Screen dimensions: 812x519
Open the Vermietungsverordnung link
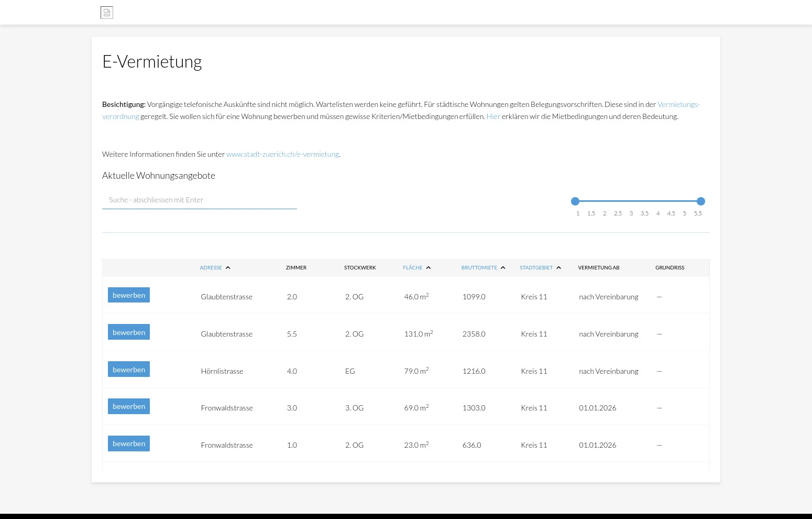pos(678,104)
